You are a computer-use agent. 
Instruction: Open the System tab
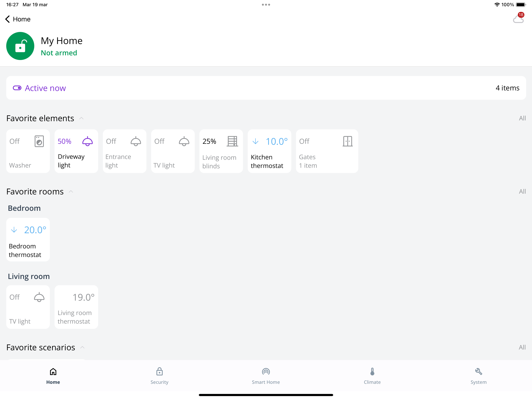pos(478,376)
